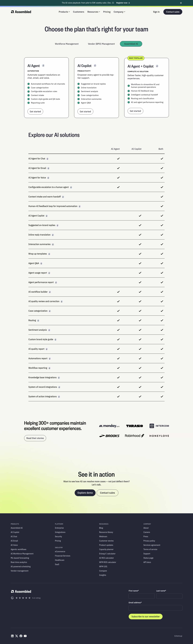This screenshot has width=193, height=644.
Task: Click info icon beside Routing feature row
Action: pyautogui.click(x=38, y=320)
